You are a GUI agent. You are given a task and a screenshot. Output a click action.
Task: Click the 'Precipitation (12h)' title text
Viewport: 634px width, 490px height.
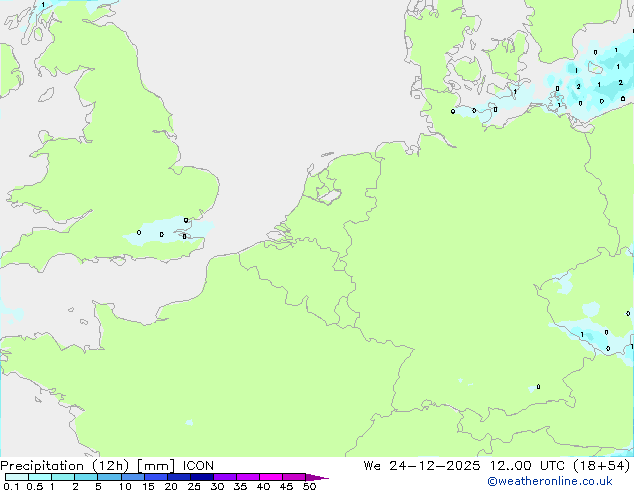(x=64, y=466)
